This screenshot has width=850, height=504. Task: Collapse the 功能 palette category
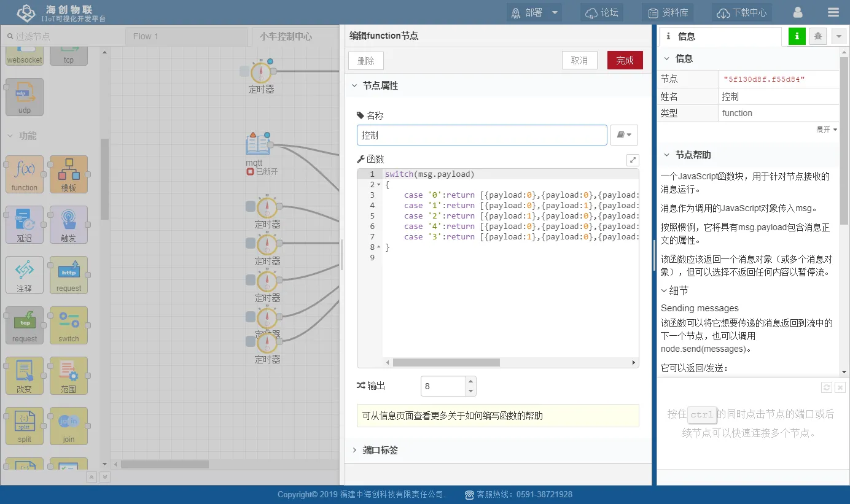pos(22,136)
